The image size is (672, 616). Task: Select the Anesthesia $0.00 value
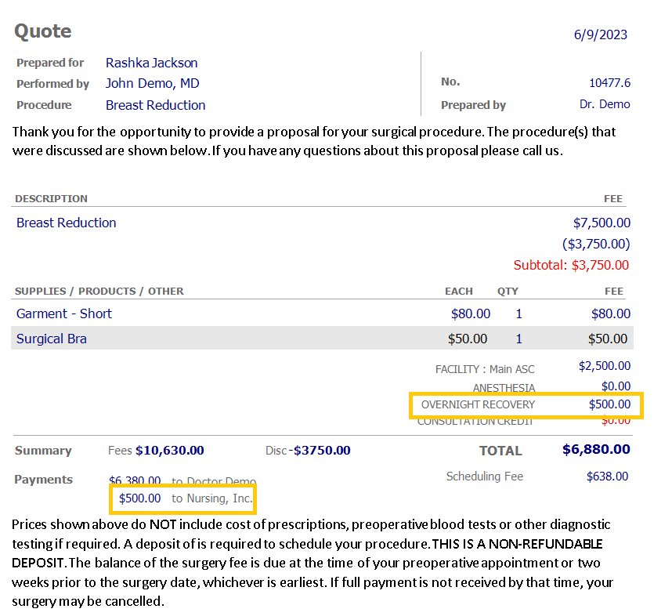[x=616, y=386]
